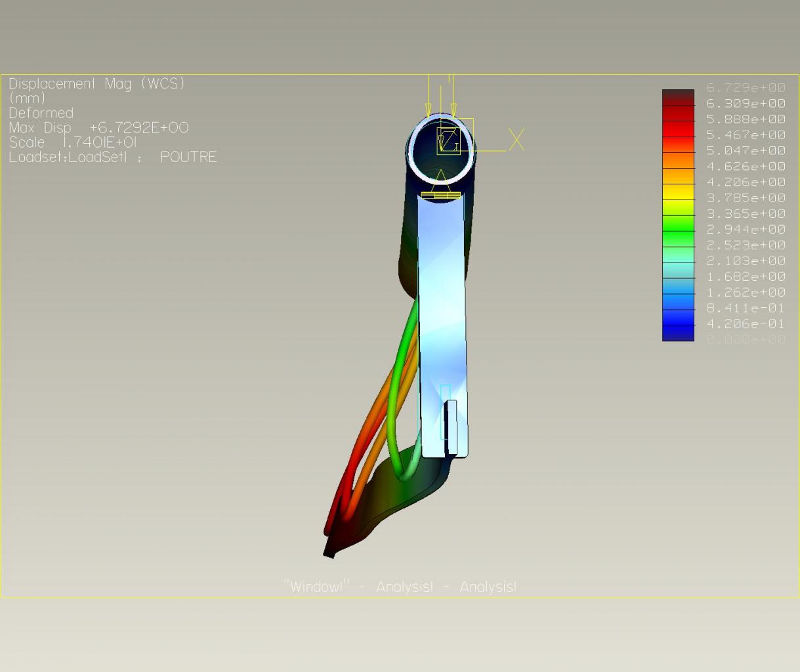Click the legend value 5.047e+00
This screenshot has height=672, width=800.
point(746,150)
